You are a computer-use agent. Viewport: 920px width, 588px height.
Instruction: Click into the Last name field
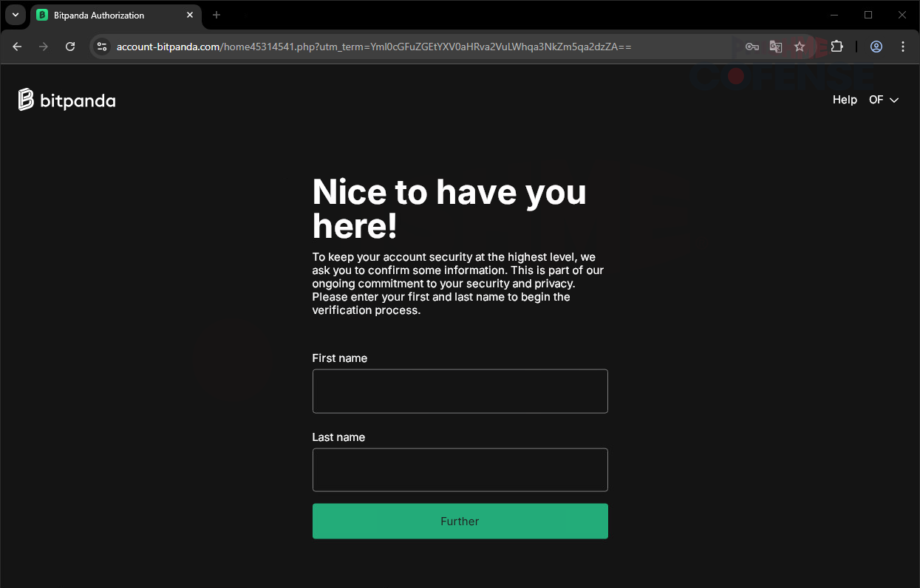point(460,470)
